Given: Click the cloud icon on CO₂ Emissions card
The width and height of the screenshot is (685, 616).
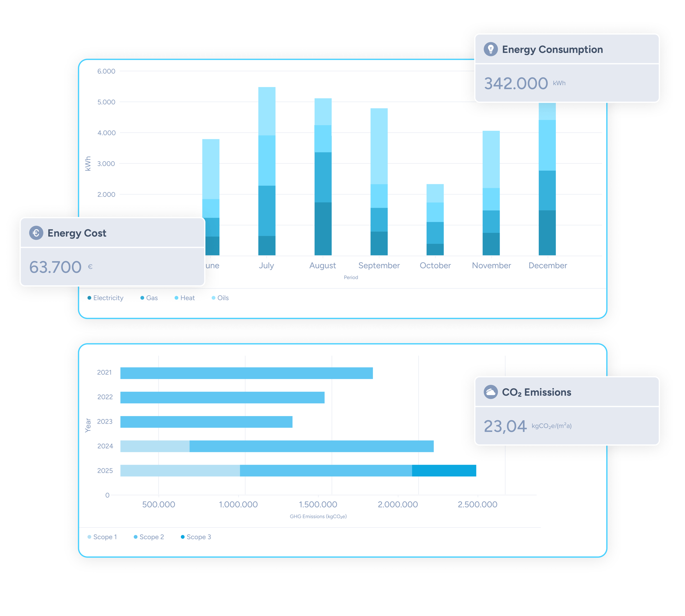Looking at the screenshot, I should pos(491,392).
